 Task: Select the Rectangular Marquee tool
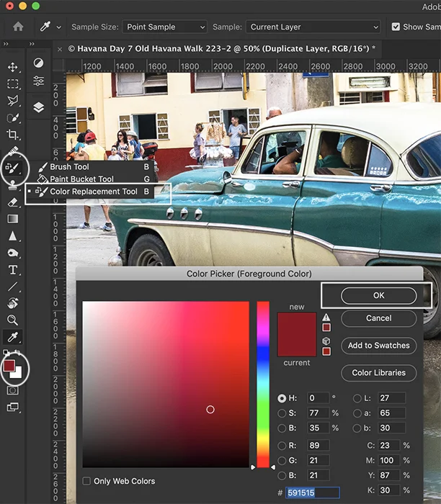pyautogui.click(x=13, y=84)
